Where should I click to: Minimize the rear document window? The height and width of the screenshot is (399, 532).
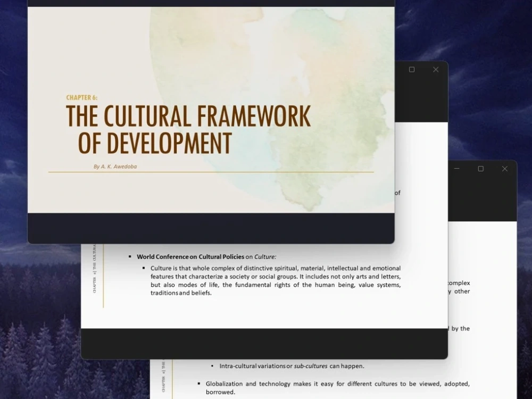pyautogui.click(x=456, y=169)
